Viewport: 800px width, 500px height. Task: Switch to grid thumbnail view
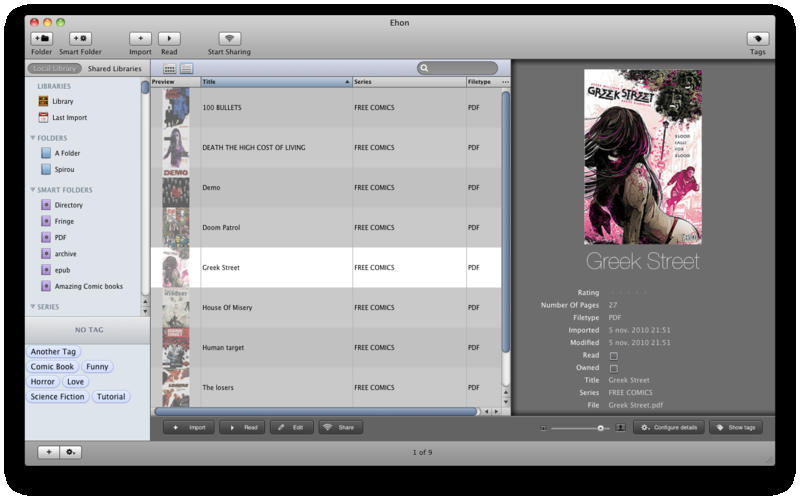[x=170, y=68]
